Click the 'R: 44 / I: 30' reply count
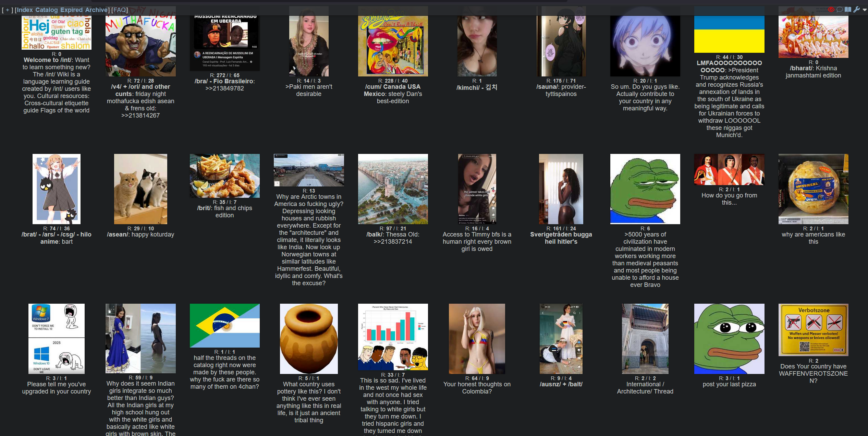The height and width of the screenshot is (436, 868). coord(729,57)
